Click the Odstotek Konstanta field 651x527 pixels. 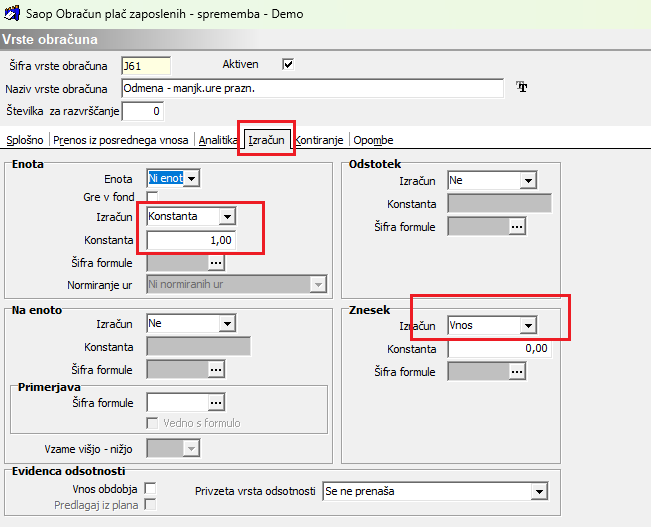pyautogui.click(x=499, y=203)
